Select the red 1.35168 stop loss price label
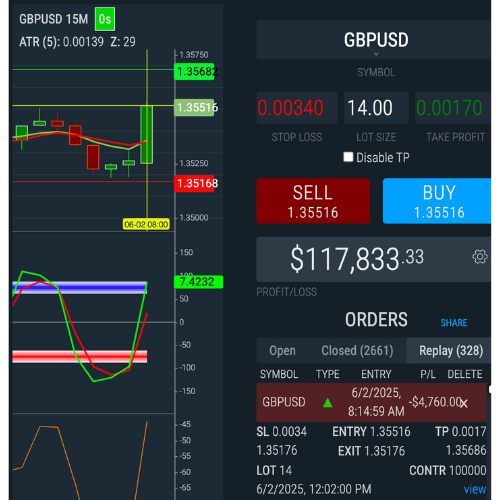Screen dimensions: 500x500 click(195, 183)
